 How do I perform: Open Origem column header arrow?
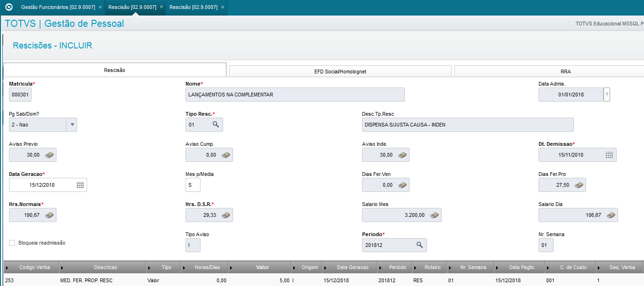(x=295, y=267)
